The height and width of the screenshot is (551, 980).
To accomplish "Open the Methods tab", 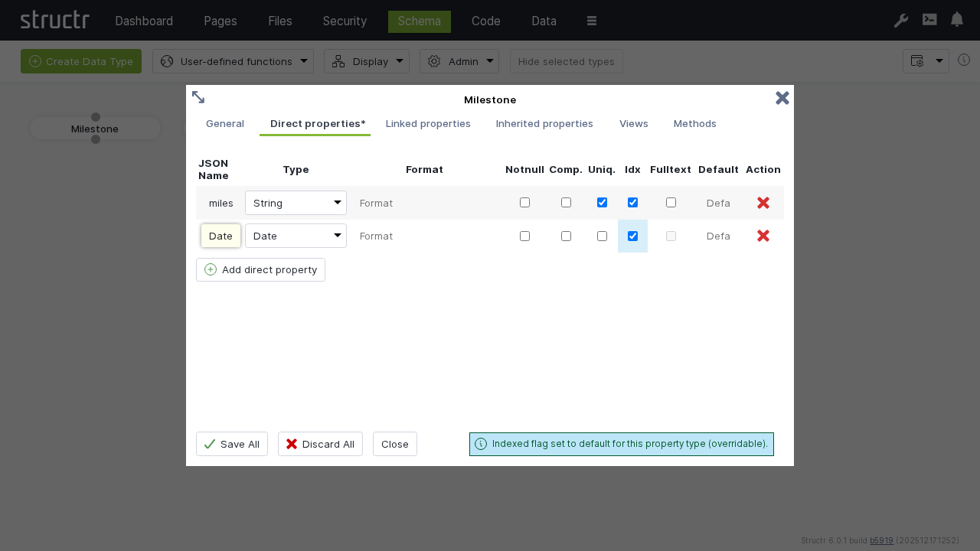I will 694,123.
